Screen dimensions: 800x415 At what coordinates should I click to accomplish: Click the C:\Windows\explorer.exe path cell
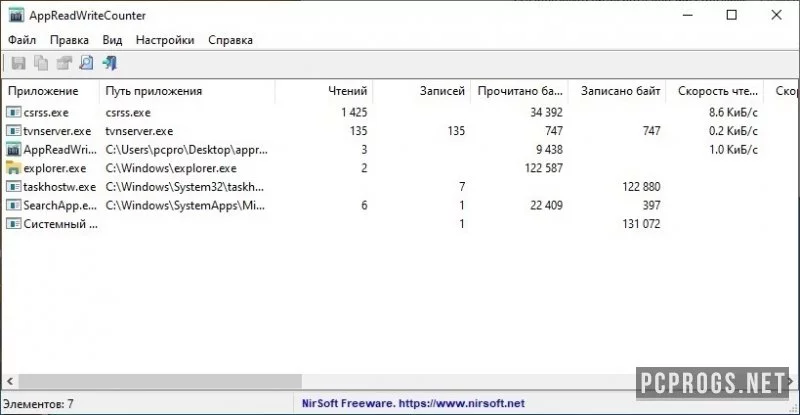coord(171,168)
